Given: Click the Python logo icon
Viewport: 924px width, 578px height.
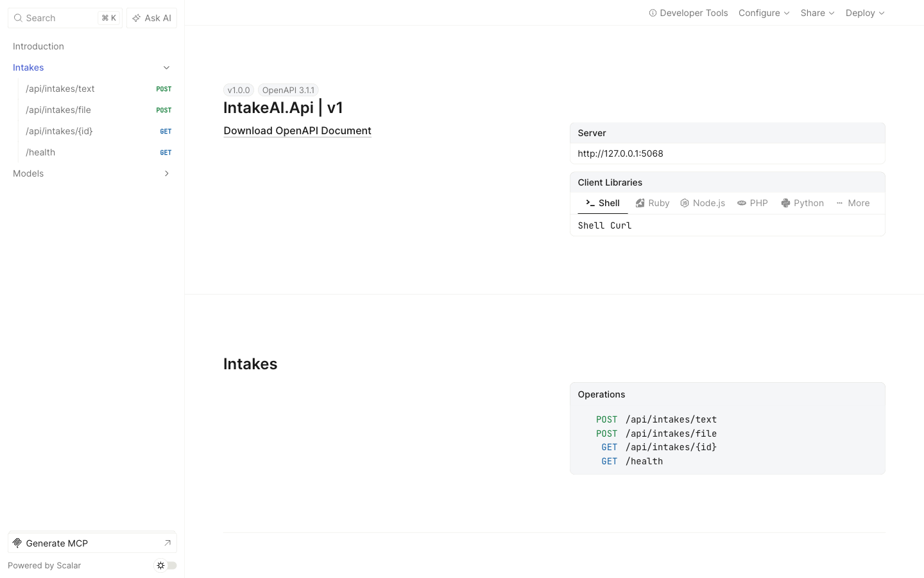Looking at the screenshot, I should pos(785,203).
